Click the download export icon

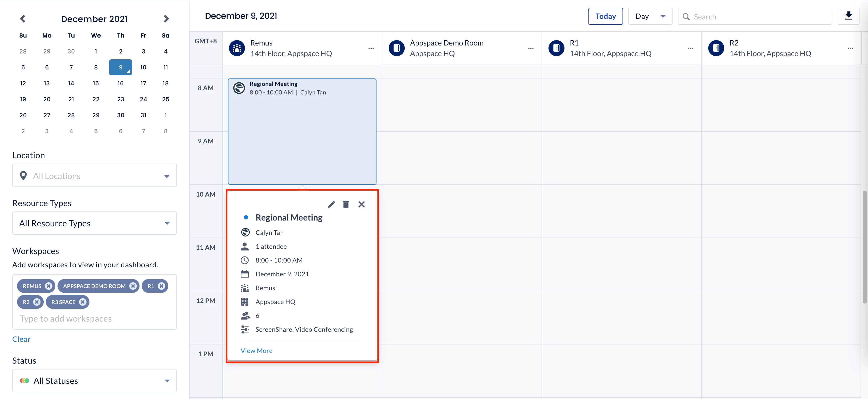[849, 16]
